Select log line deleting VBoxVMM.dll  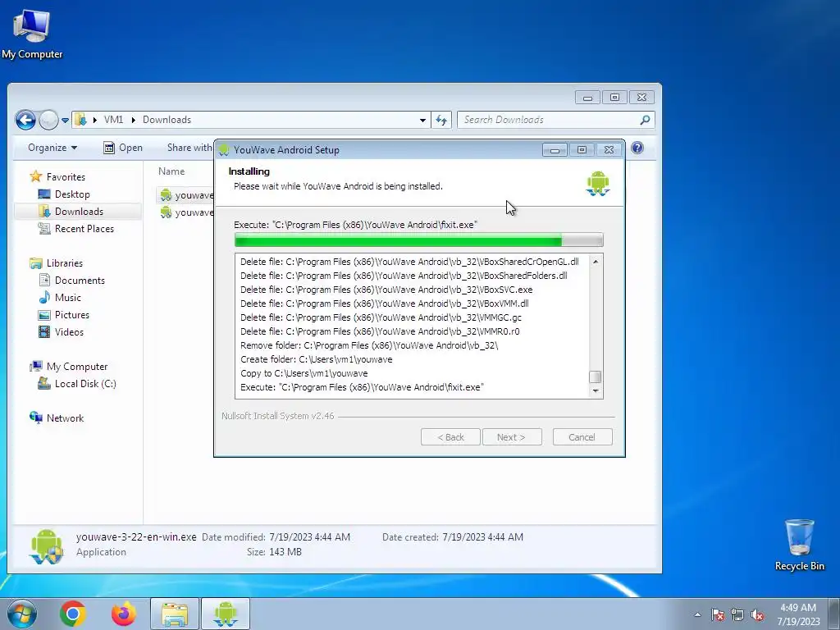(384, 304)
